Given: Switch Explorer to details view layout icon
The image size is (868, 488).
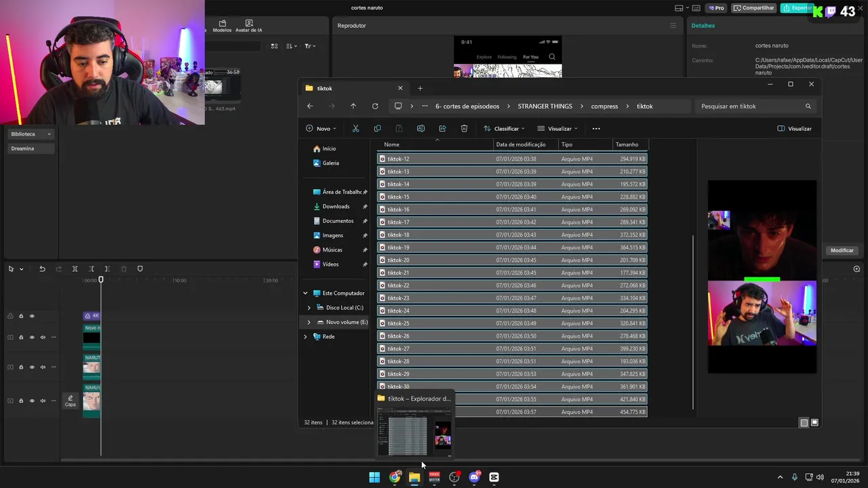Looking at the screenshot, I should pyautogui.click(x=804, y=422).
